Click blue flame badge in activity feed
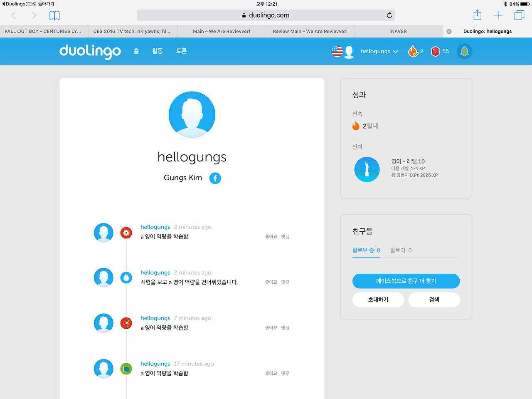532x399 pixels. tap(126, 278)
